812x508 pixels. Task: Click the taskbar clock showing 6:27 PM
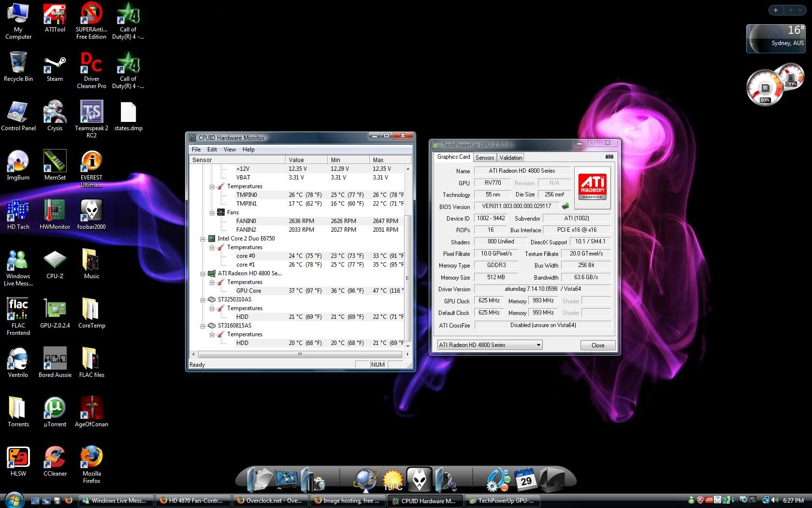tap(793, 501)
